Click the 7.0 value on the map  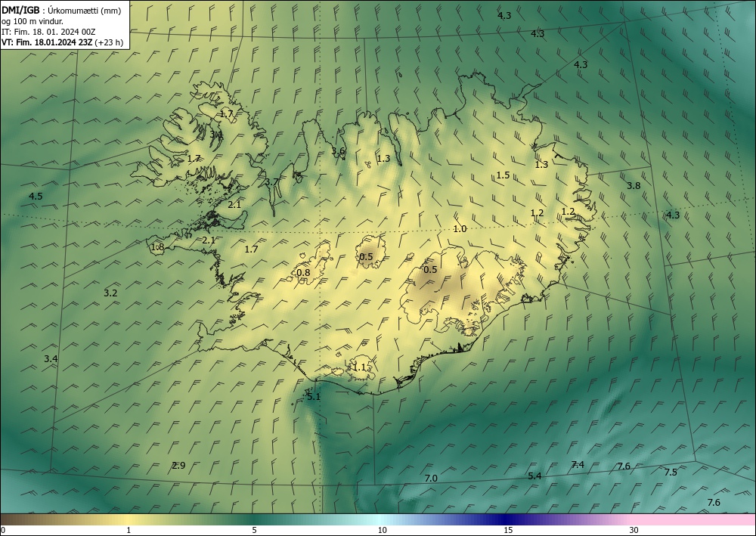pyautogui.click(x=431, y=478)
